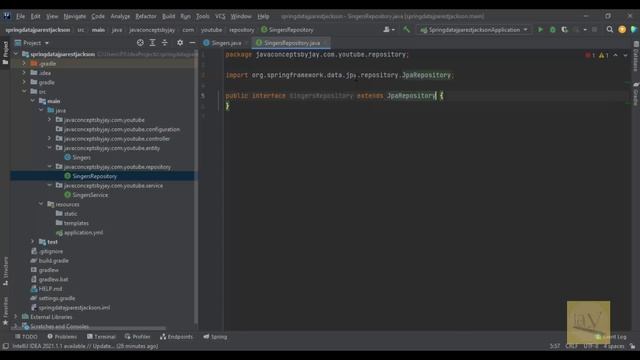This screenshot has height=360, width=640.
Task: Open the Structure tool window stripe
Action: pyautogui.click(x=5, y=271)
